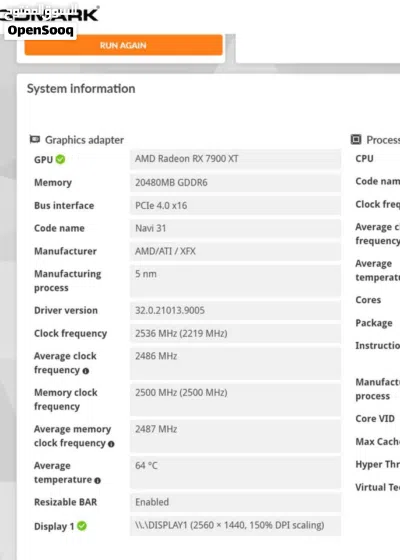
Task: Click the Graphics adapter section label
Action: [x=84, y=140]
